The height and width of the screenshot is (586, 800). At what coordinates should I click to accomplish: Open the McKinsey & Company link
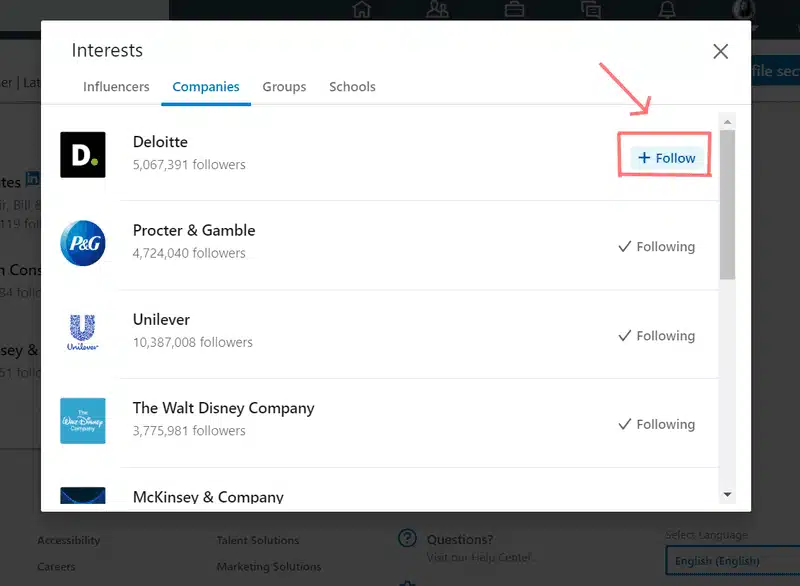click(208, 496)
